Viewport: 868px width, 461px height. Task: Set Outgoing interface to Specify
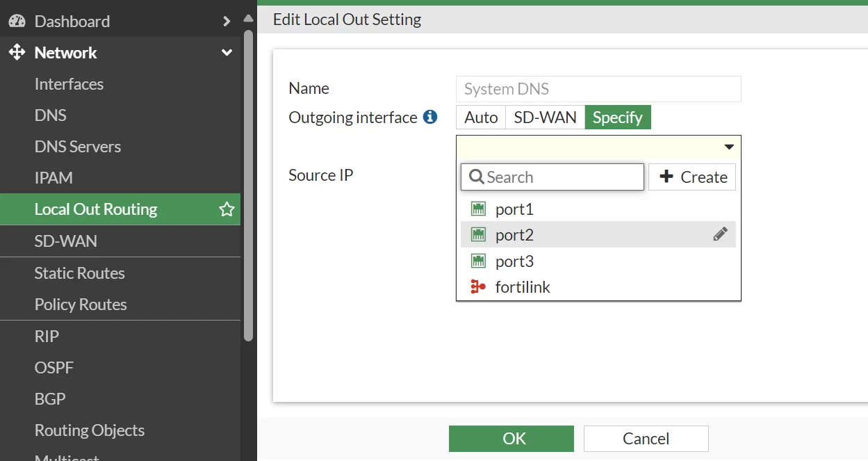pyautogui.click(x=618, y=118)
